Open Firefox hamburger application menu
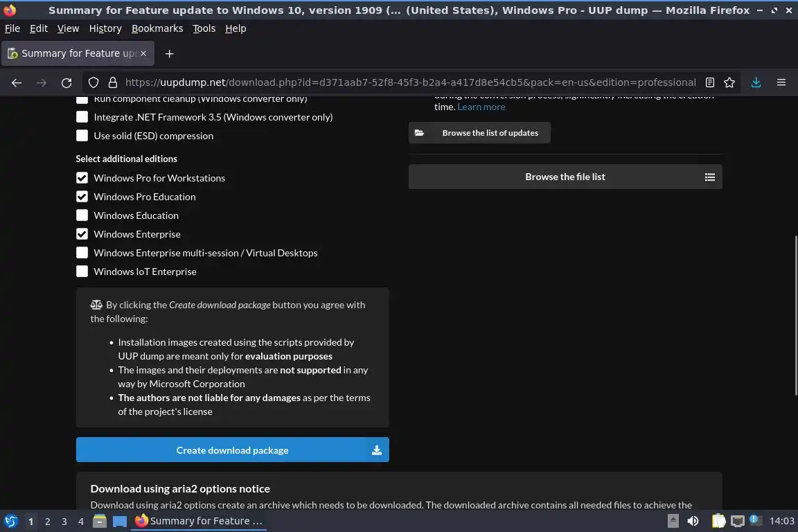Viewport: 798px width, 532px height. (x=781, y=82)
